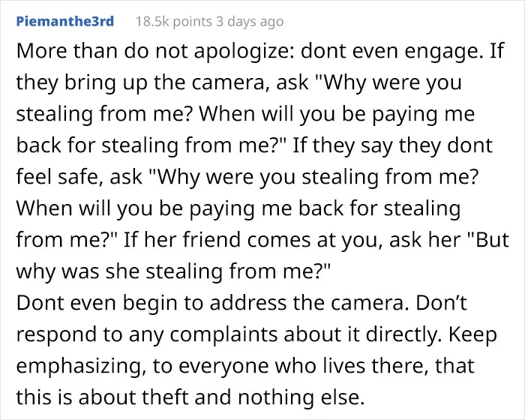Click the line "why was she stealing from me?"
The height and width of the screenshot is (420, 525).
click(x=173, y=271)
